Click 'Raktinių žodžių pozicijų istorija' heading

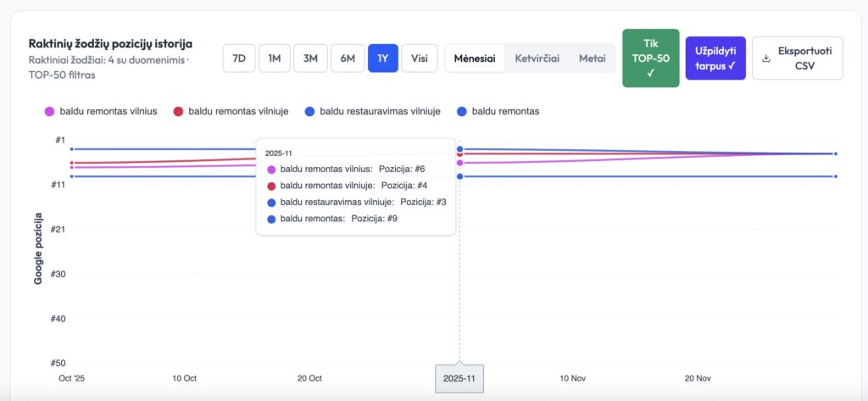(111, 44)
